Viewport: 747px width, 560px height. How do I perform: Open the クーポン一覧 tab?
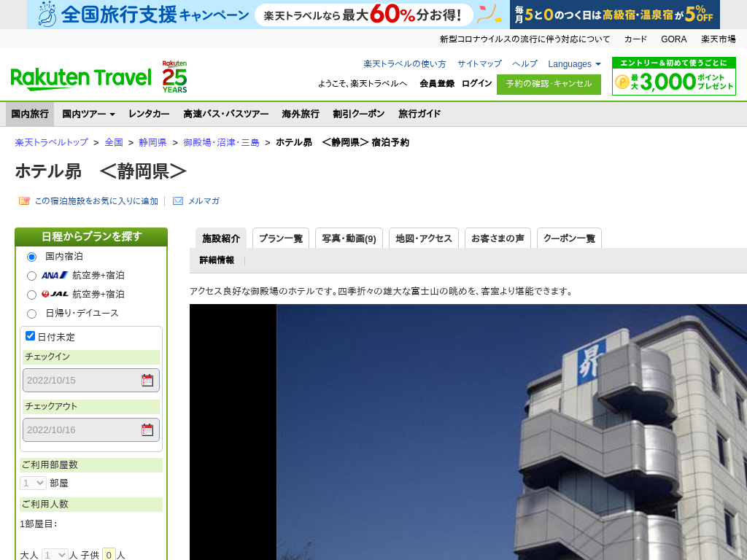[569, 238]
